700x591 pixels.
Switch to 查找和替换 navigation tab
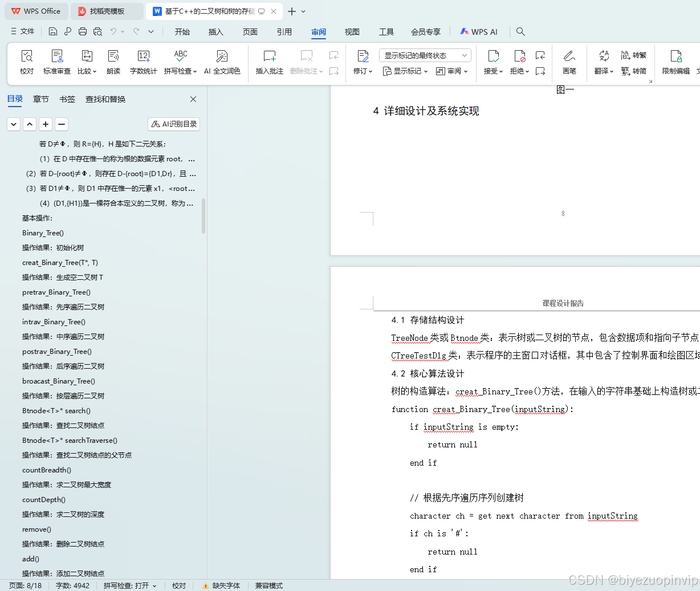pyautogui.click(x=105, y=99)
